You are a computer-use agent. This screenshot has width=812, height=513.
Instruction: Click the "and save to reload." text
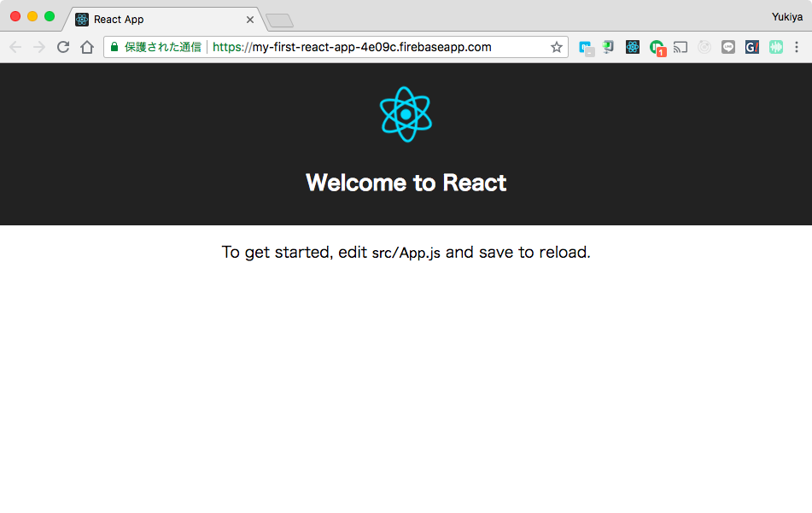click(x=518, y=253)
